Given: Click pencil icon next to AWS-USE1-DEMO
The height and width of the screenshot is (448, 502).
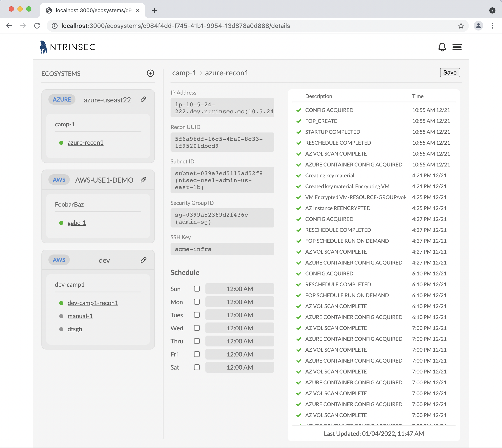Looking at the screenshot, I should (x=143, y=180).
